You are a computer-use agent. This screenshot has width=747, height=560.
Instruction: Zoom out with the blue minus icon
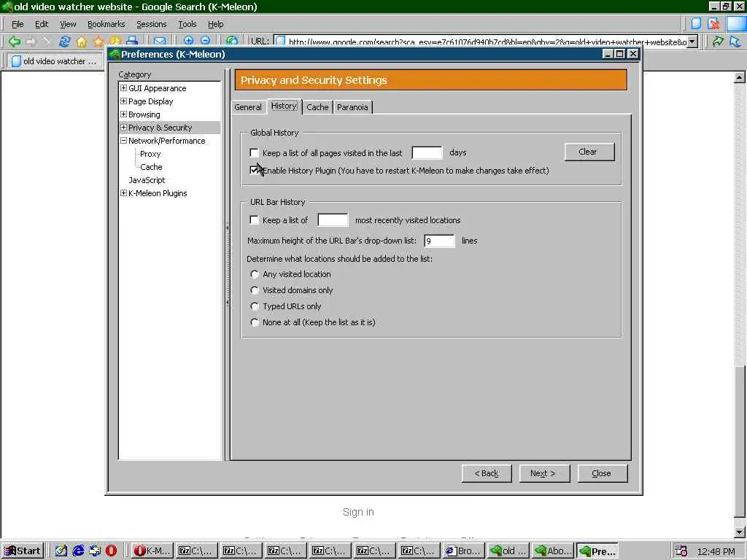[205, 41]
